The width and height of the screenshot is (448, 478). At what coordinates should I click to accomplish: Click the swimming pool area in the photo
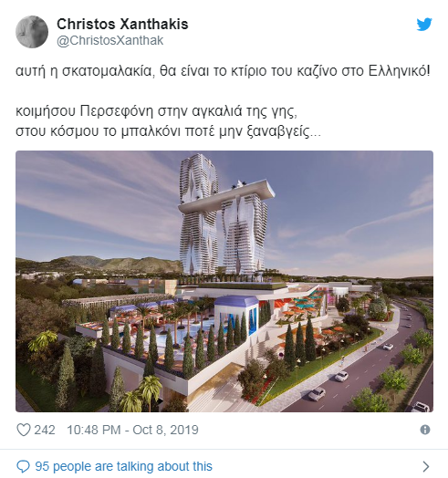(183, 331)
